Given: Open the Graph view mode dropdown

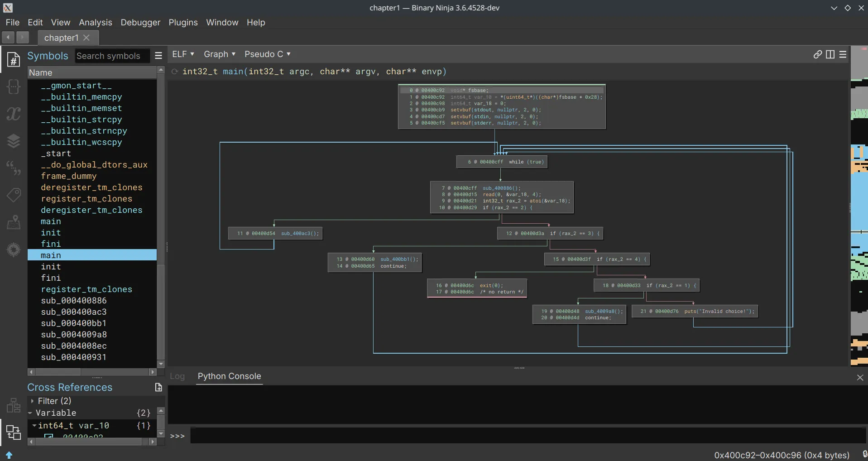Looking at the screenshot, I should [x=220, y=54].
